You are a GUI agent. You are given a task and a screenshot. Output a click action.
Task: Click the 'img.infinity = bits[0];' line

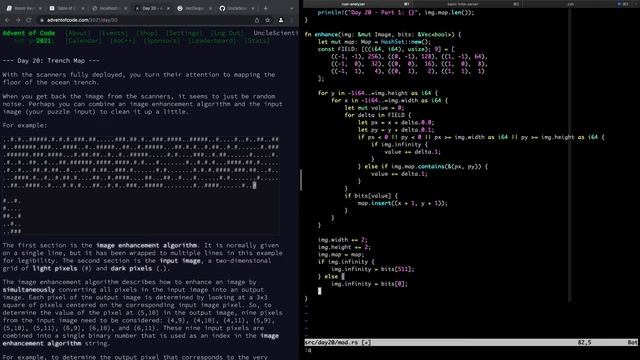pos(369,284)
